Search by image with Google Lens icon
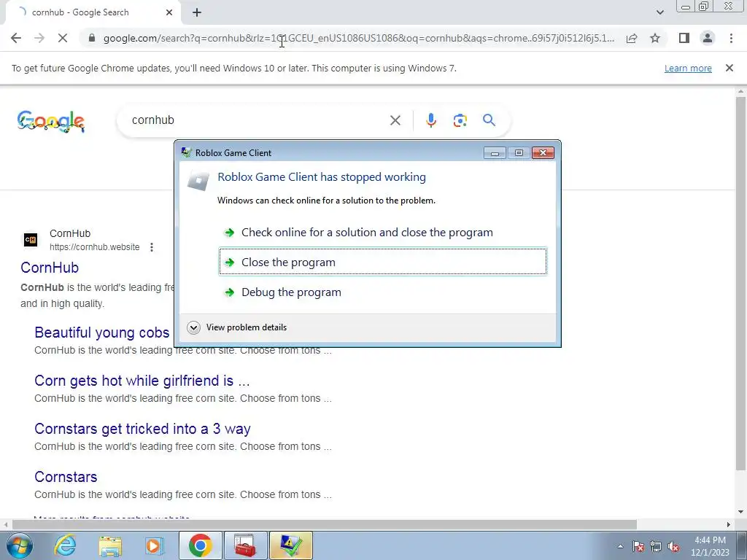The width and height of the screenshot is (747, 560). pos(460,120)
